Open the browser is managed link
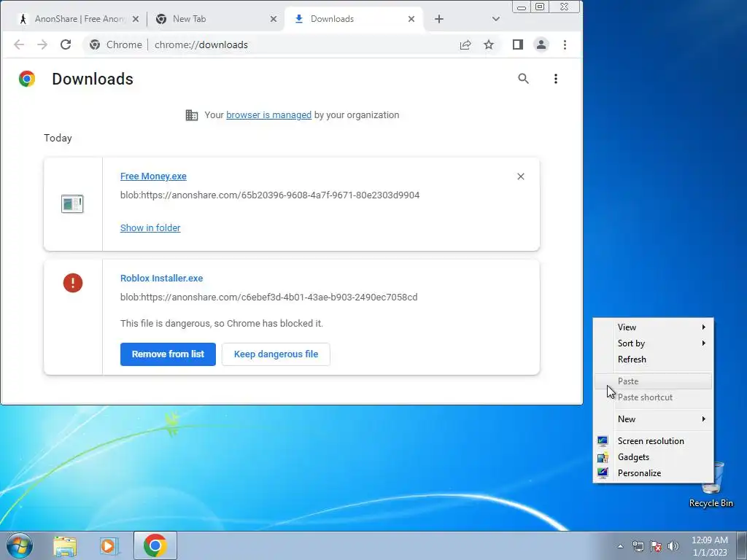747x560 pixels. (268, 114)
